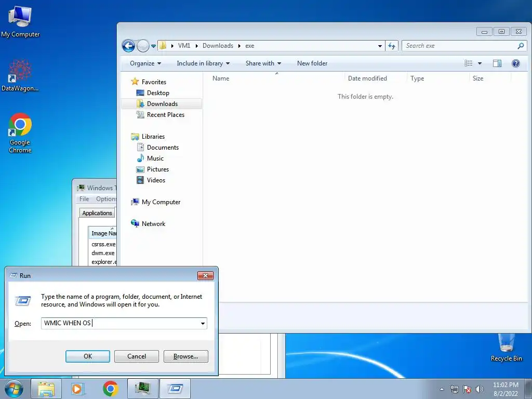Click the Explorer forward navigation button
532x399 pixels.
(x=143, y=46)
